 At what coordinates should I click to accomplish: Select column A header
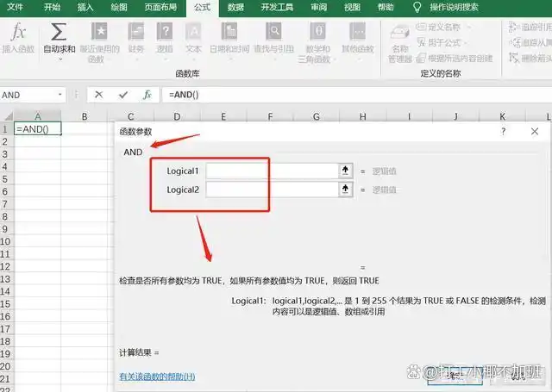[x=38, y=116]
